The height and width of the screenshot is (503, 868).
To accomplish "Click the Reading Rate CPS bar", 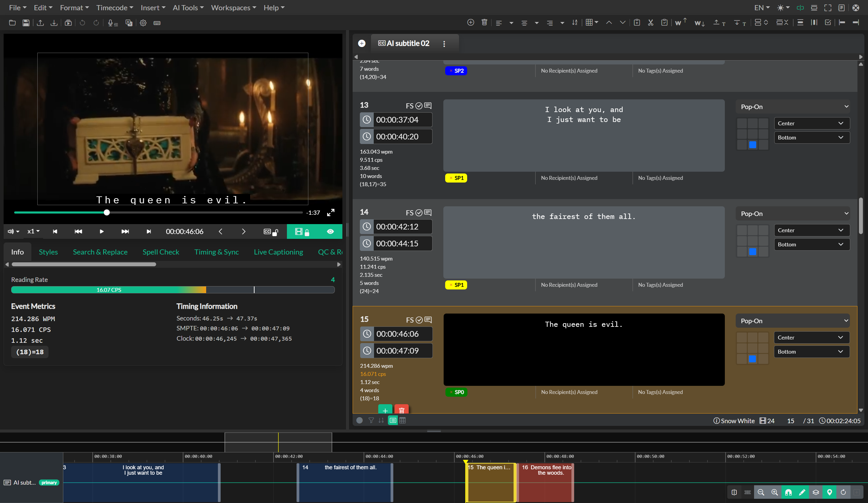I will pos(173,290).
